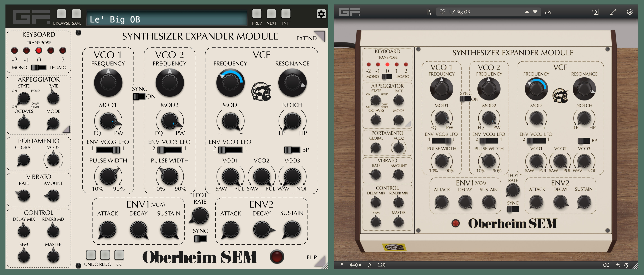Click VCF RESONANCE knob in left window

coord(292,83)
